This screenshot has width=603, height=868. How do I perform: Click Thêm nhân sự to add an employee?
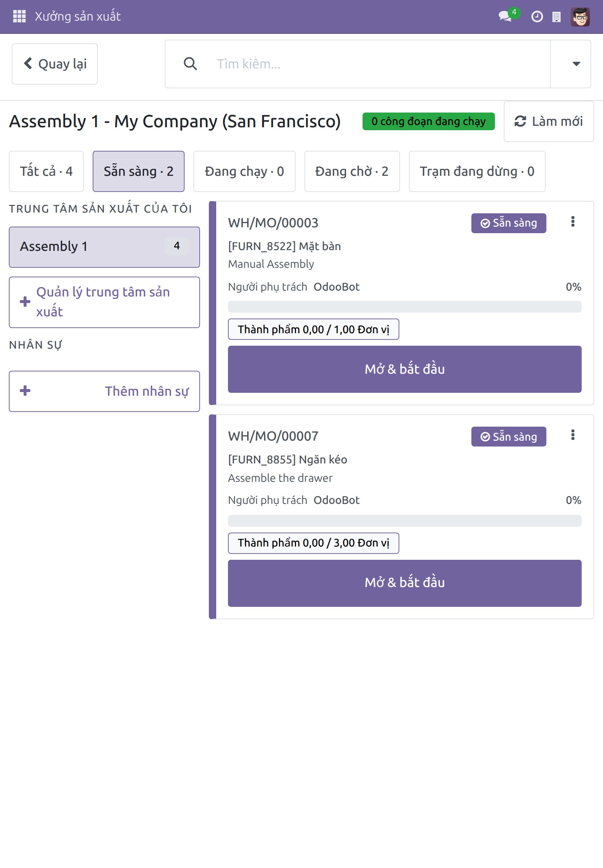104,391
